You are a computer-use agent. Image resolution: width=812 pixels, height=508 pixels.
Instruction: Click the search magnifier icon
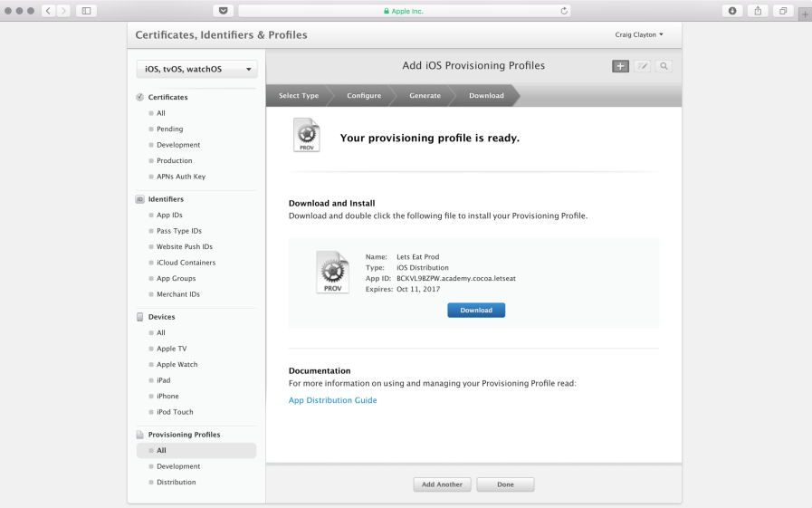[664, 66]
